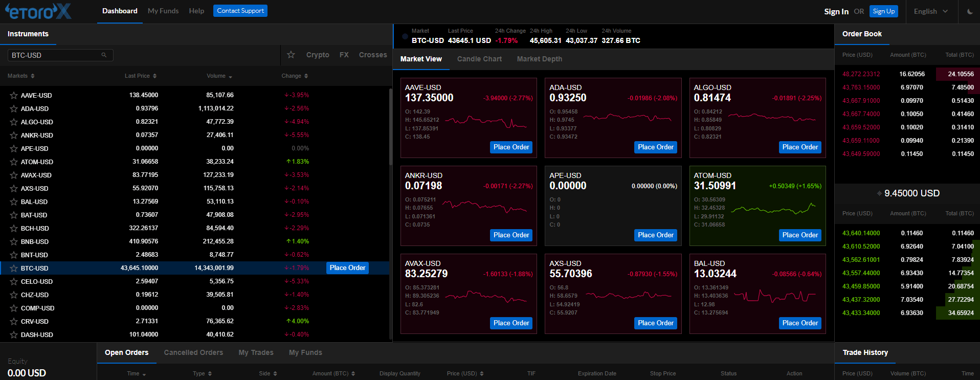Click Sign In link
Screen dimensions: 980x380
tap(836, 11)
